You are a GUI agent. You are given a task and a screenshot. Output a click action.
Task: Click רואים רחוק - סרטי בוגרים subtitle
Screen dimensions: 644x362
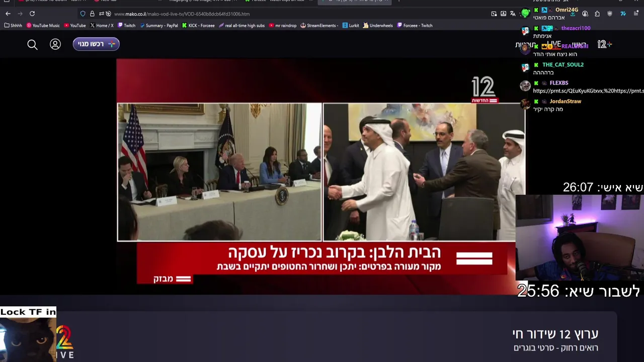pyautogui.click(x=556, y=348)
